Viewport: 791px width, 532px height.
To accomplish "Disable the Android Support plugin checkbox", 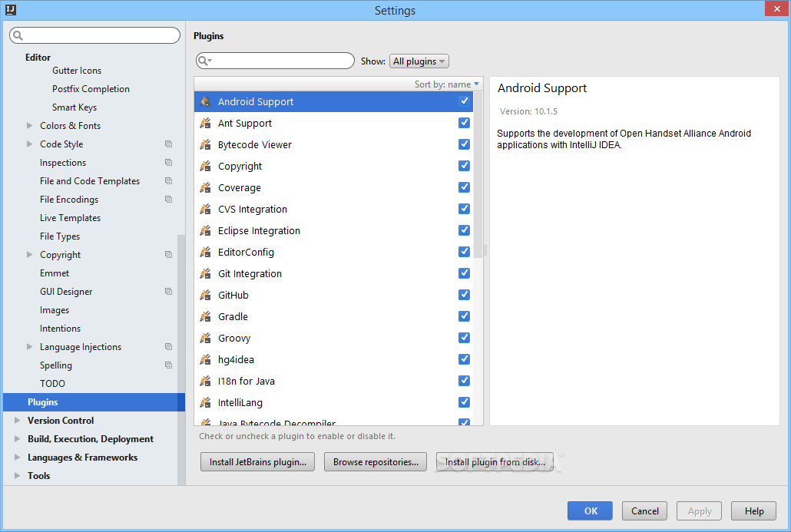I will 464,101.
